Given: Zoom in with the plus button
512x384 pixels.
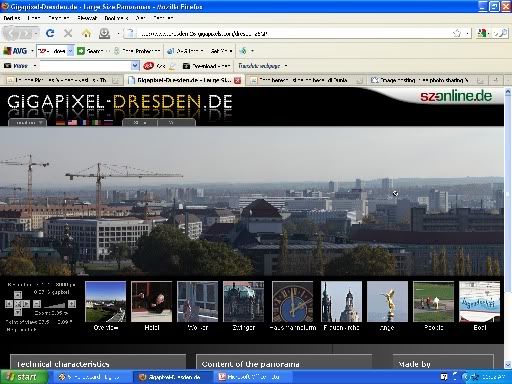Looking at the screenshot, I should point(72,304).
